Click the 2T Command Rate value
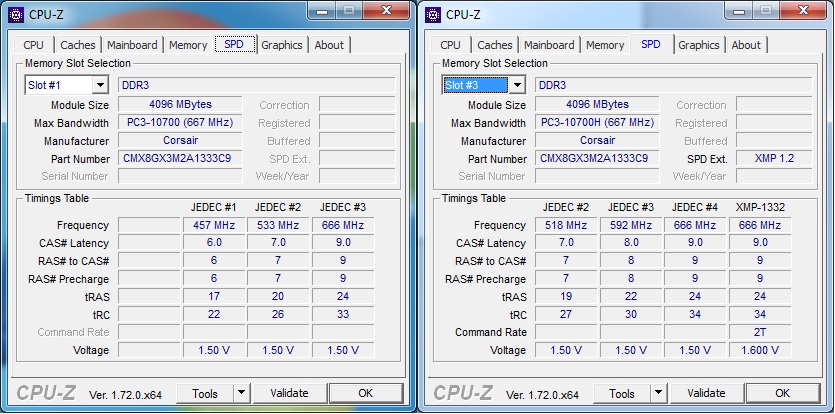 [x=760, y=332]
